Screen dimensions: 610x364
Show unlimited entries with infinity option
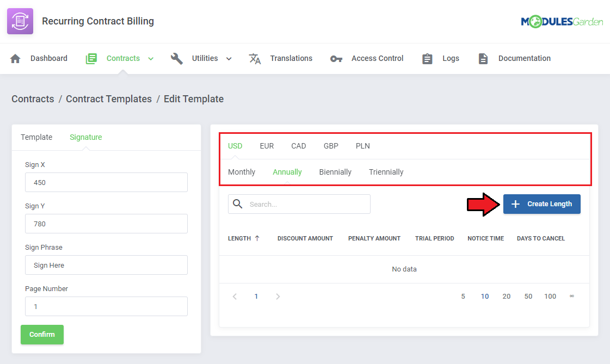[x=572, y=297]
